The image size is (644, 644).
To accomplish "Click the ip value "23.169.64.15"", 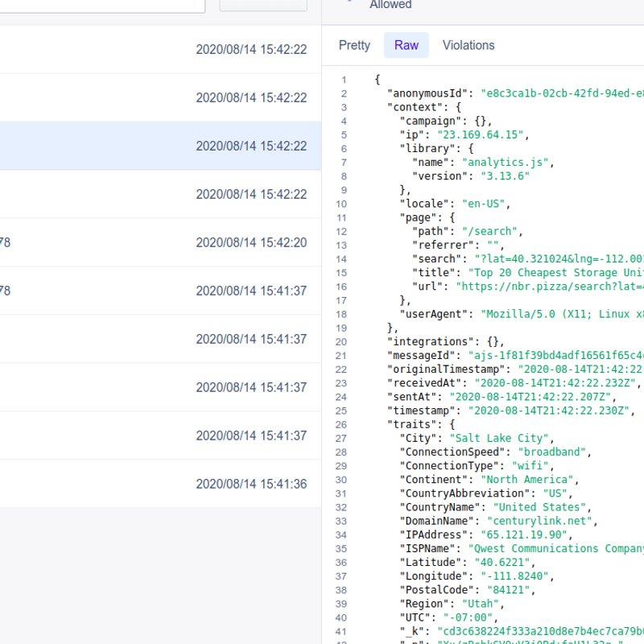I will click(x=480, y=134).
